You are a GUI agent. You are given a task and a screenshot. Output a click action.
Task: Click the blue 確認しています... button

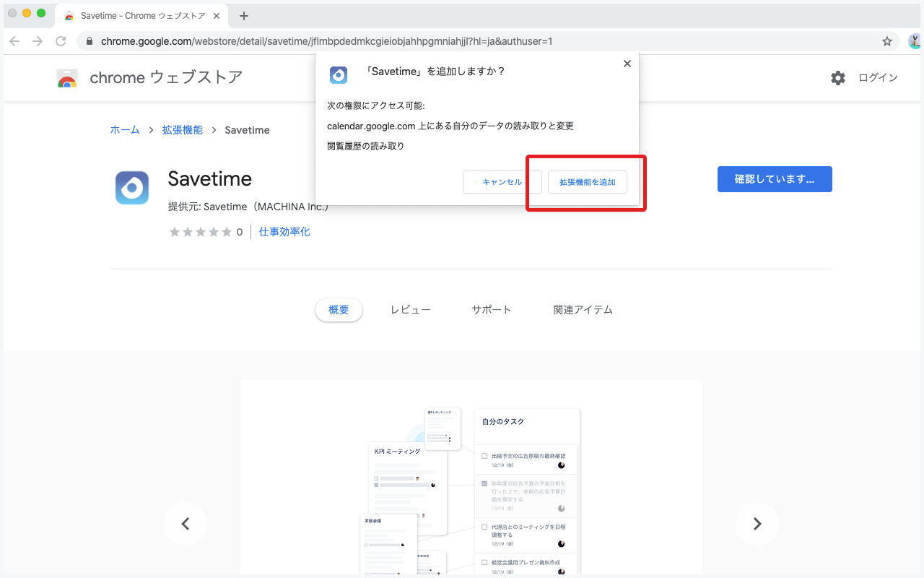point(775,179)
